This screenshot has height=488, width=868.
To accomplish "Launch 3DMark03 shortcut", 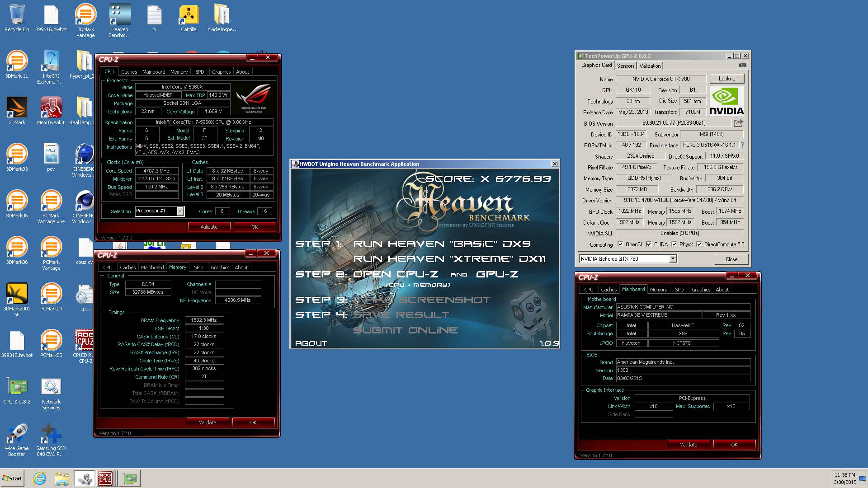I will [17, 158].
